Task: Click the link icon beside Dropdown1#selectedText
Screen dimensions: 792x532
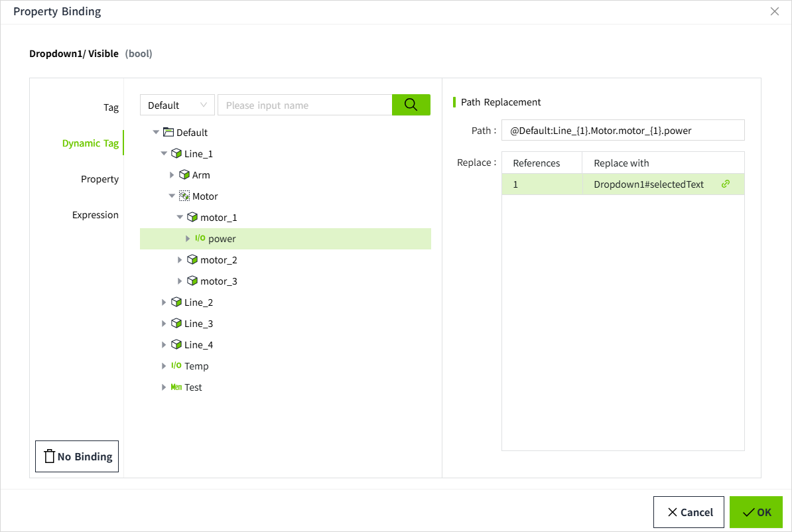Action: click(x=725, y=184)
